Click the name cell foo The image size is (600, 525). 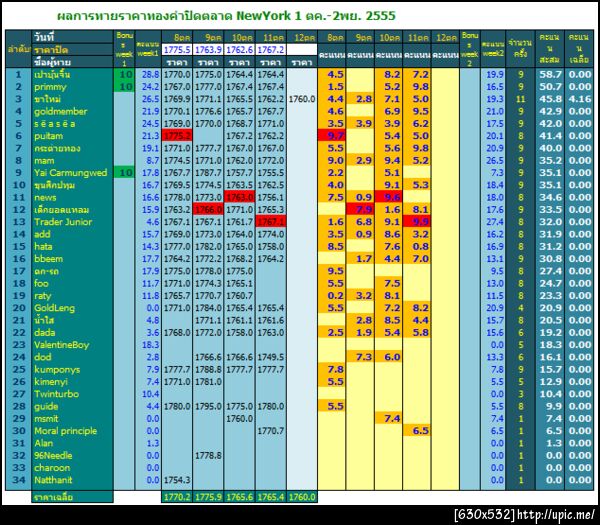click(x=72, y=283)
